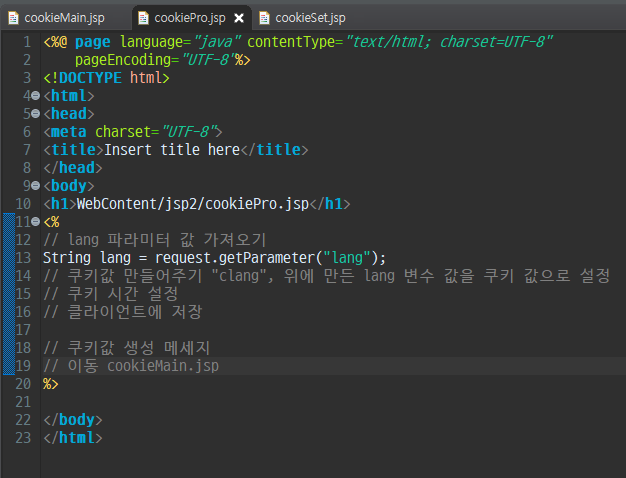Place cursor on empty line 17
The image size is (626, 478).
click(333, 330)
